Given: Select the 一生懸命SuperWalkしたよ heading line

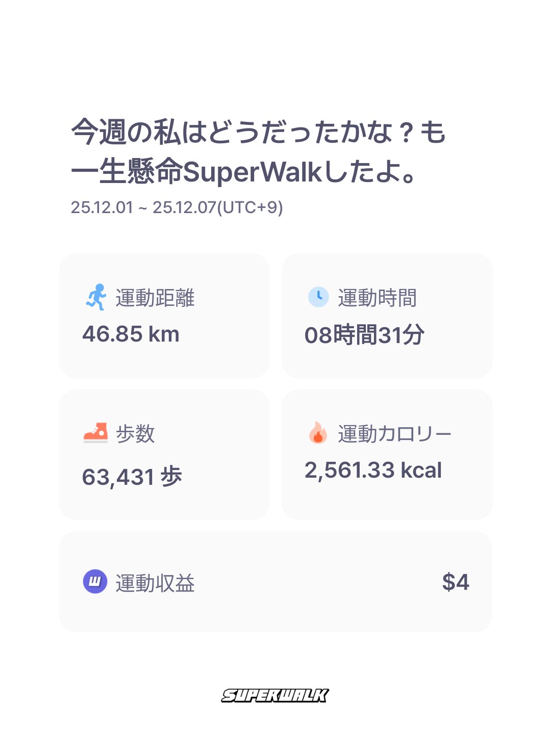Looking at the screenshot, I should (244, 171).
